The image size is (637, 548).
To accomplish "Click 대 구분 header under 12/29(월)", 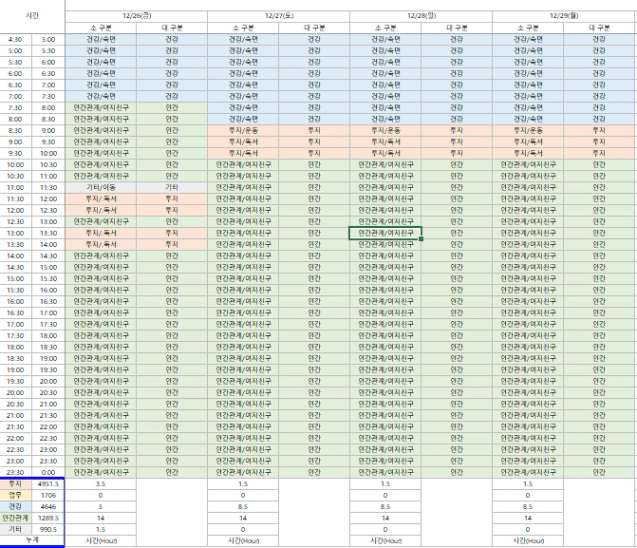I will point(599,27).
